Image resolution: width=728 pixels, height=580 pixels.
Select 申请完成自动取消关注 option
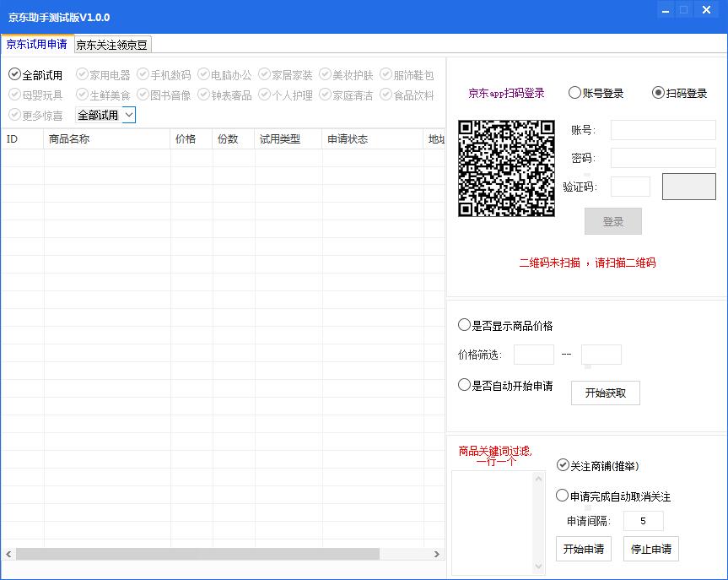tap(562, 496)
